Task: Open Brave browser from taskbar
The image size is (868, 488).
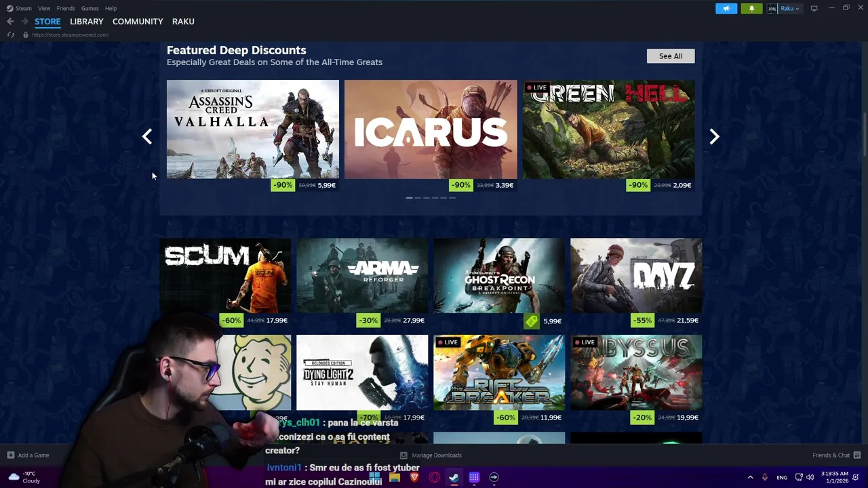Action: (x=414, y=477)
